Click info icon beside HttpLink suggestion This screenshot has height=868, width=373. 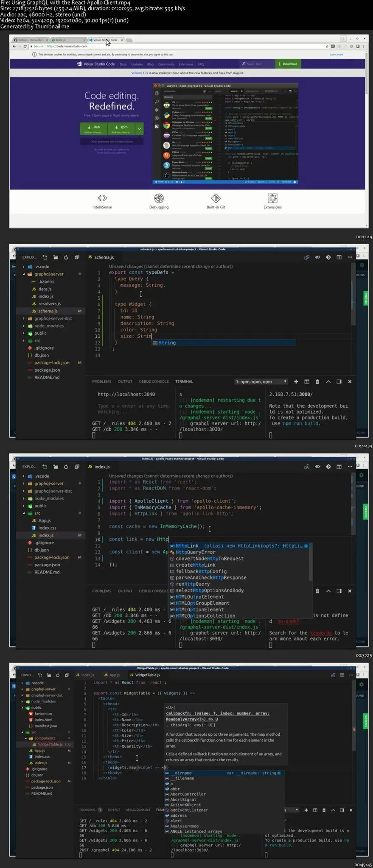tap(306, 546)
